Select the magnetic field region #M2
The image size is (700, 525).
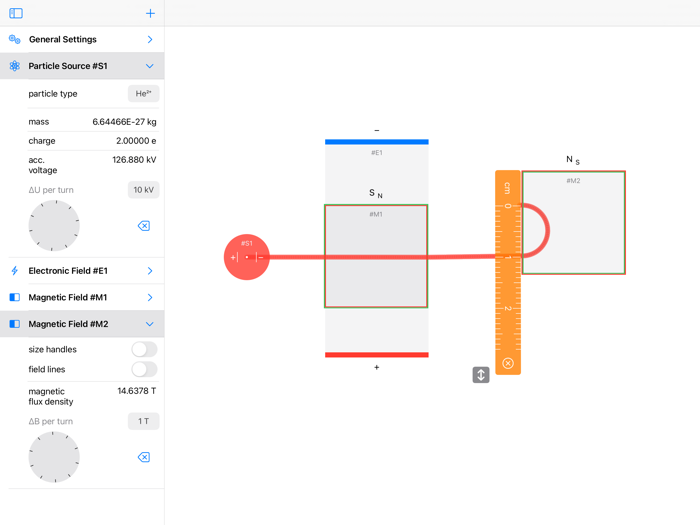574,222
